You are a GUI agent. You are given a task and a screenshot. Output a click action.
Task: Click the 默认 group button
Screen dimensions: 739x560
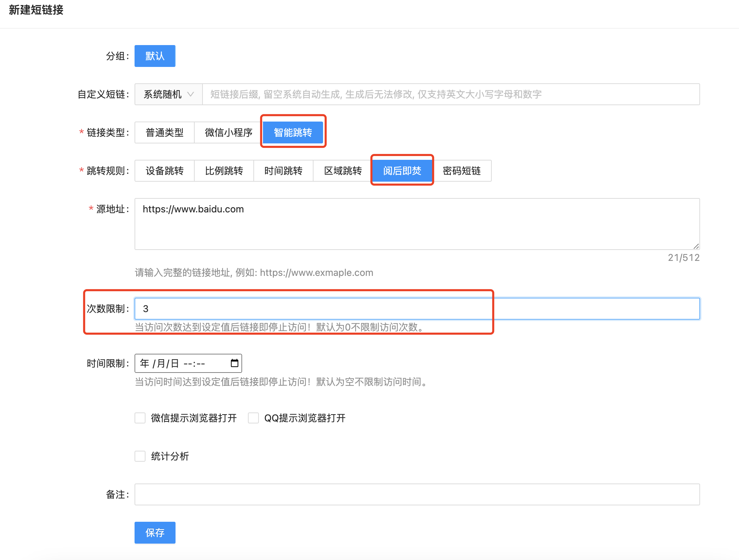pyautogui.click(x=155, y=56)
